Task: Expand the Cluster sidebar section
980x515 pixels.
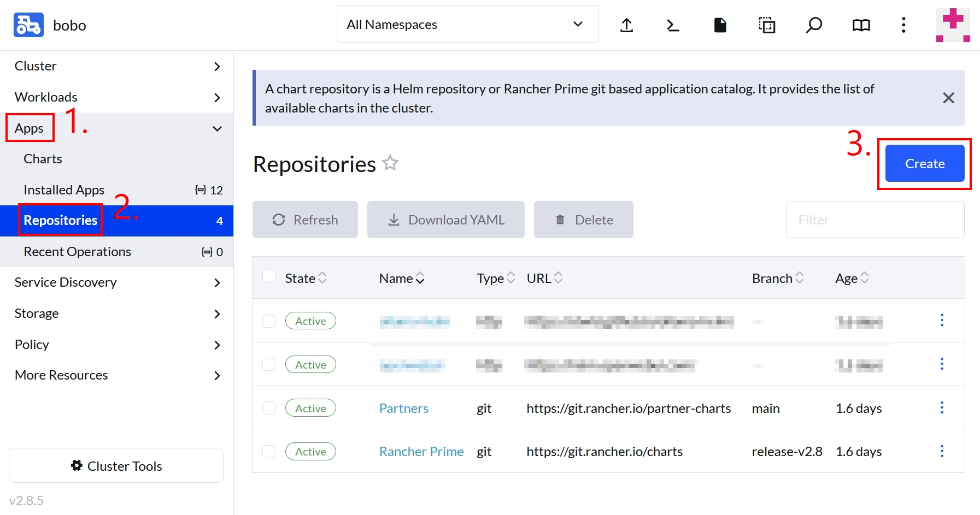Action: [x=117, y=66]
